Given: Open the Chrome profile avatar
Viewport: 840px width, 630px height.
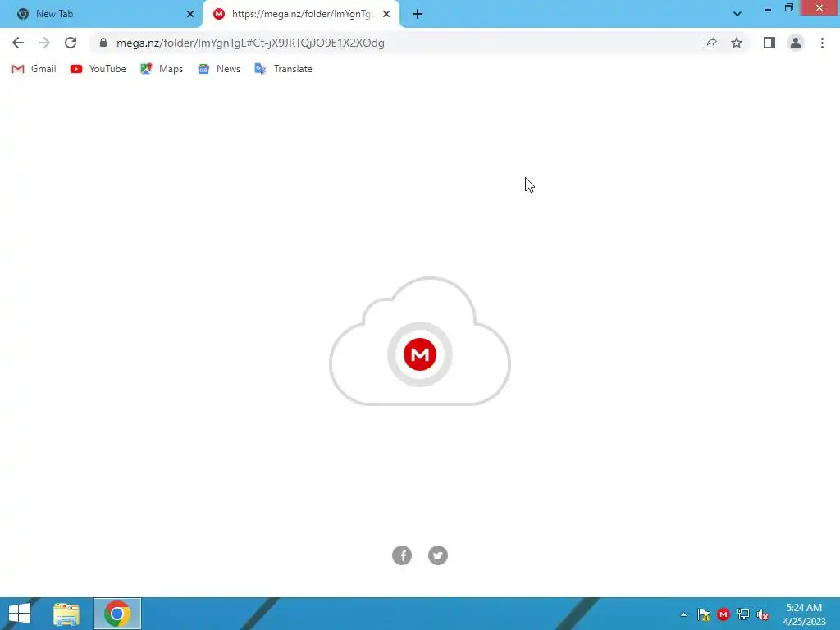Looking at the screenshot, I should 796,43.
